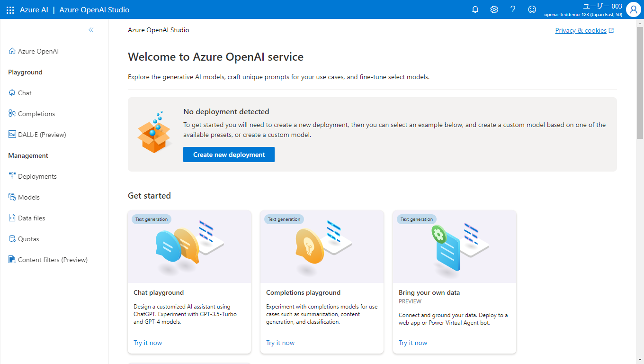Open the feedback smiley icon
The image size is (644, 364).
(532, 9)
